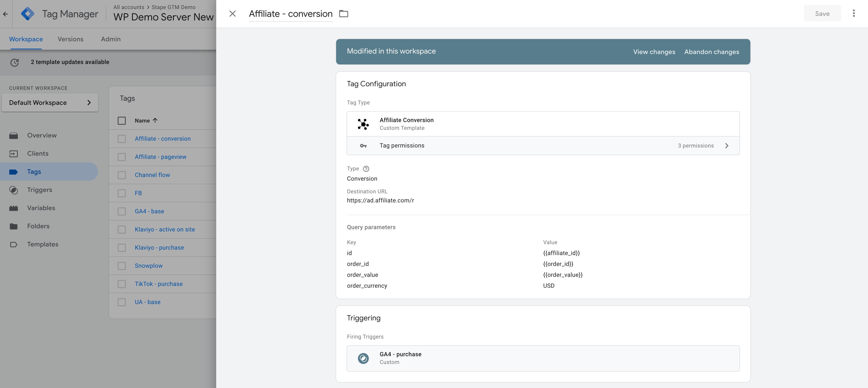This screenshot has height=388, width=868.
Task: Open the three-dot more actions menu
Action: point(853,13)
